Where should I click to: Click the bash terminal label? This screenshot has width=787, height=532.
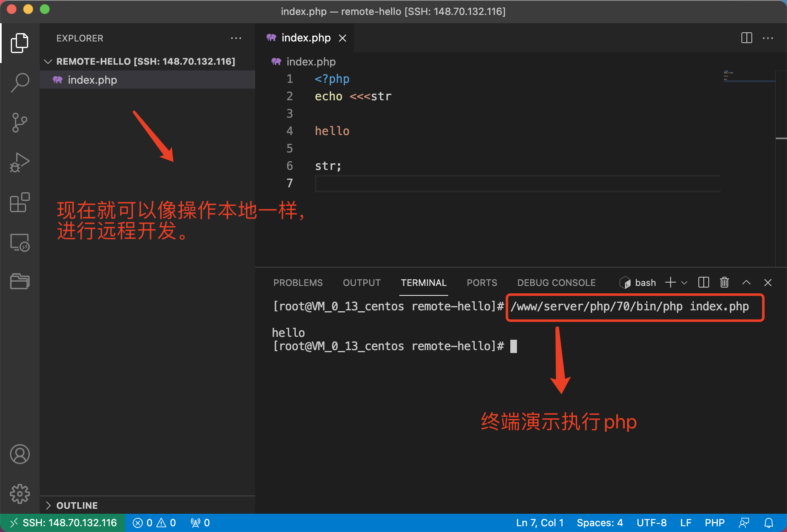click(x=638, y=283)
